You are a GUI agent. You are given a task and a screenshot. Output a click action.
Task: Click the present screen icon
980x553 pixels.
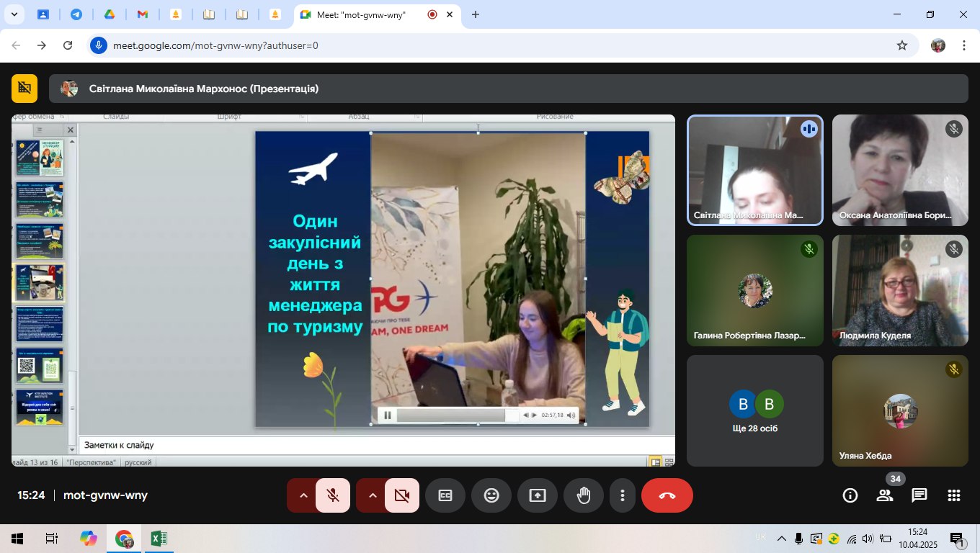[x=538, y=495]
